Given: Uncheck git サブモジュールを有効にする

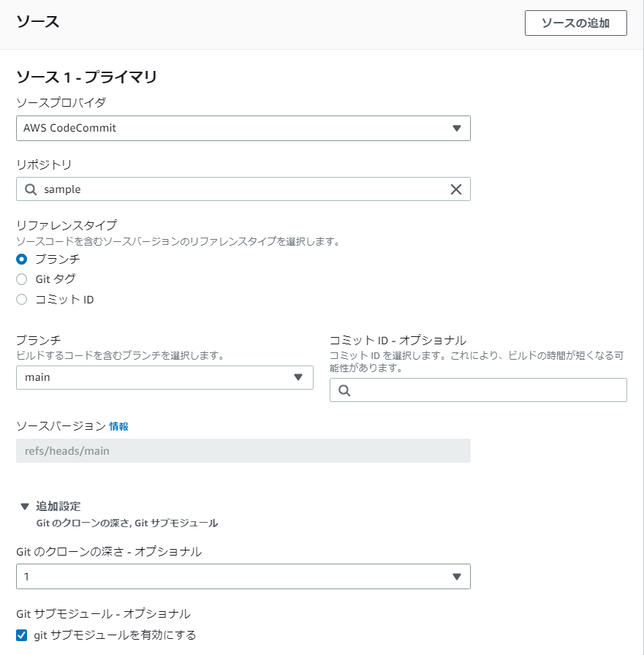Looking at the screenshot, I should pyautogui.click(x=21, y=635).
